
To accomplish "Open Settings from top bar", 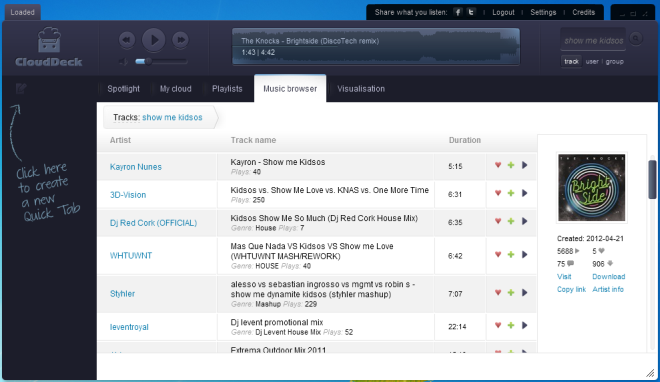I will pos(543,12).
